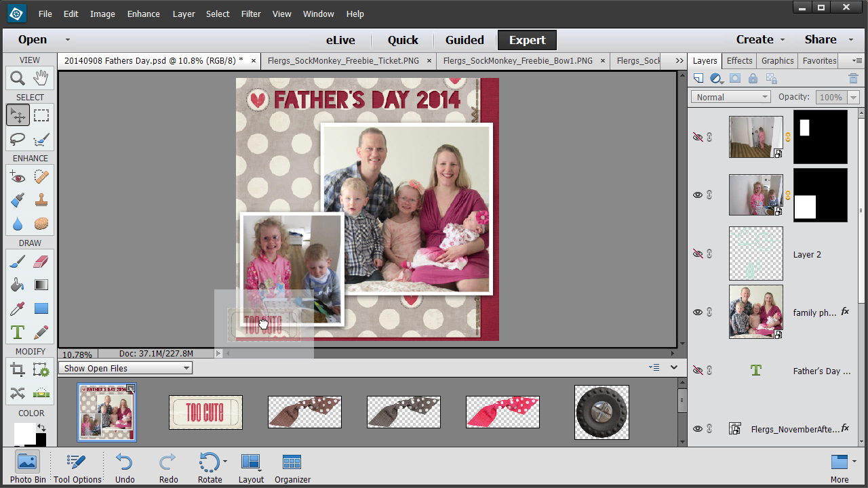
Task: Open the Filter menu
Action: pyautogui.click(x=251, y=14)
